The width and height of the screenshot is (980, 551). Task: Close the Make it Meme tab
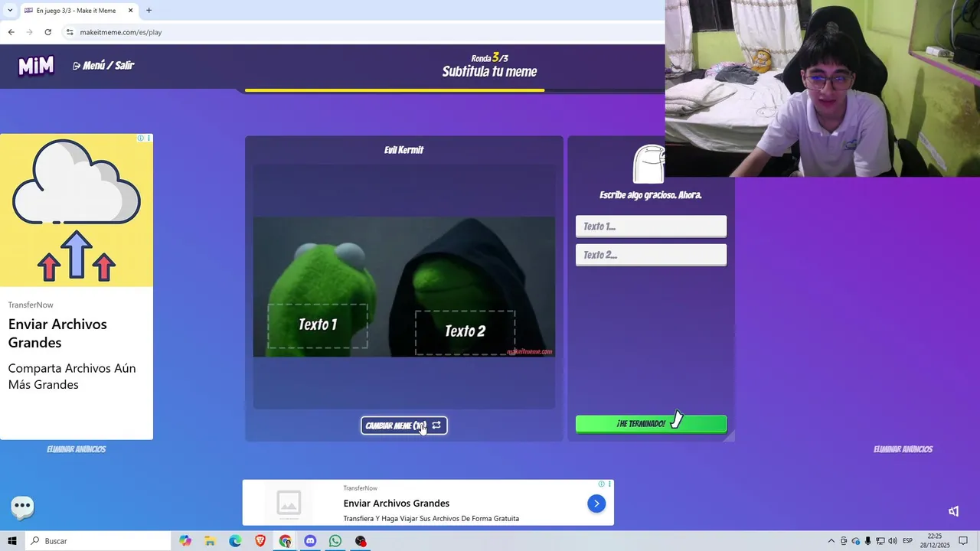(x=130, y=11)
